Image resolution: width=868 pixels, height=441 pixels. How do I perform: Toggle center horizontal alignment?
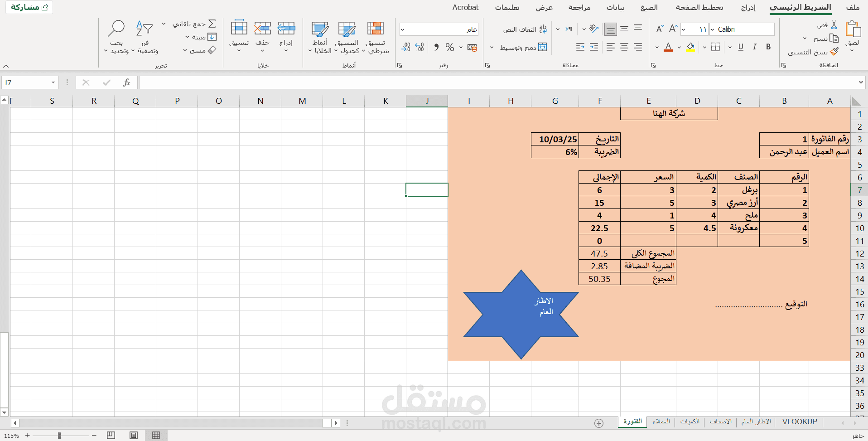click(624, 47)
